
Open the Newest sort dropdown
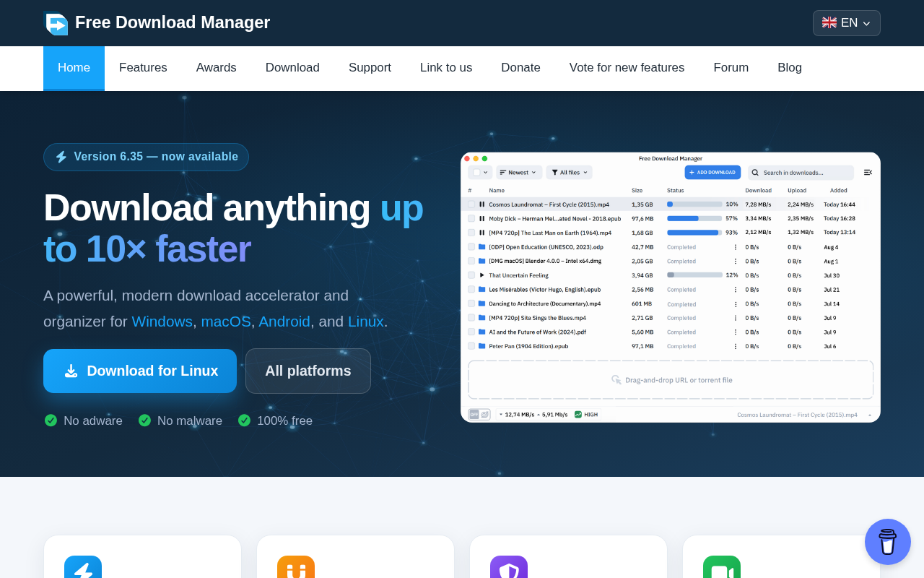pyautogui.click(x=519, y=173)
